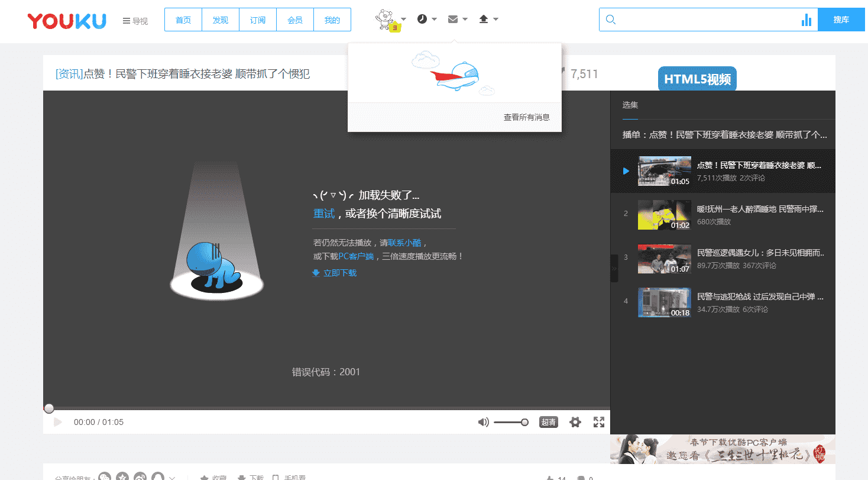Click 重试 to retry loading the video

pyautogui.click(x=323, y=212)
